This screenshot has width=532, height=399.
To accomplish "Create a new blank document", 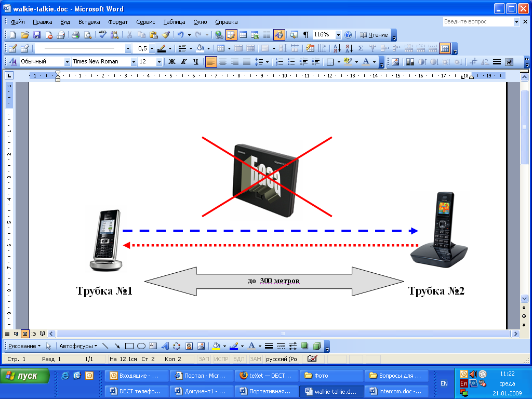I will pos(12,35).
